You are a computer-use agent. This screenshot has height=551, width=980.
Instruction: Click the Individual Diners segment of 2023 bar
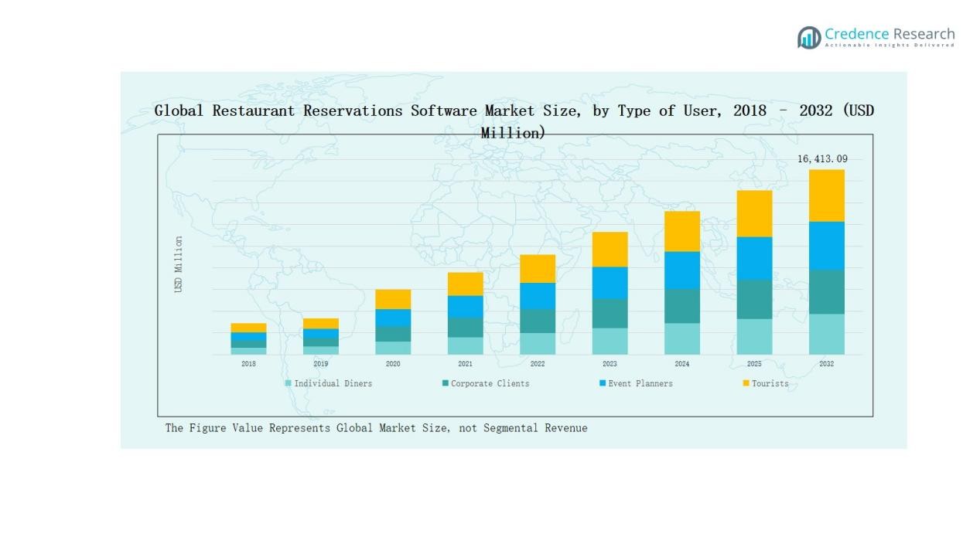coord(610,341)
